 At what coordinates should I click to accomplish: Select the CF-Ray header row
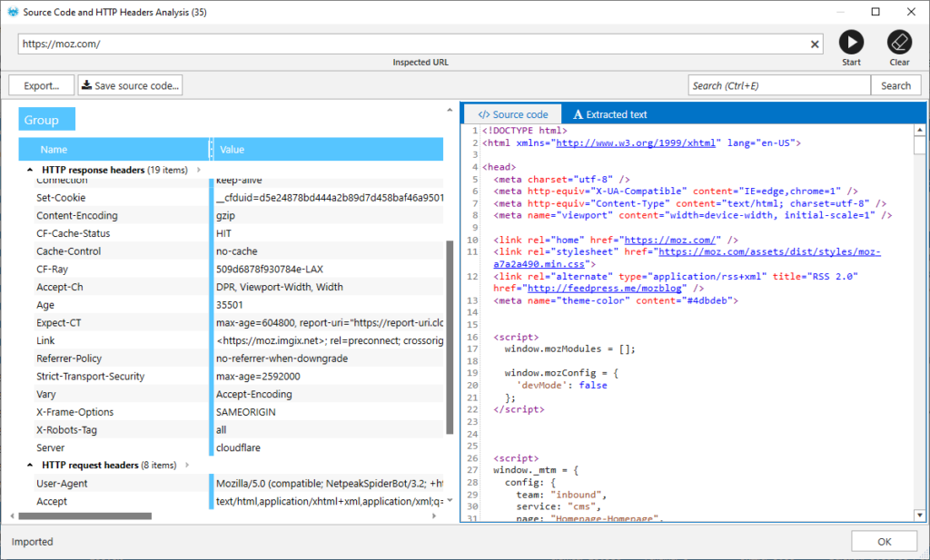239,269
